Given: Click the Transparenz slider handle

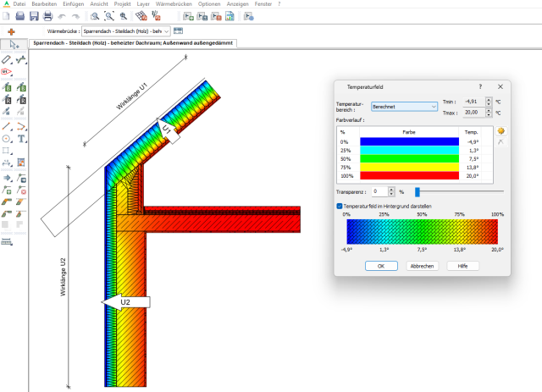Looking at the screenshot, I should tap(418, 192).
